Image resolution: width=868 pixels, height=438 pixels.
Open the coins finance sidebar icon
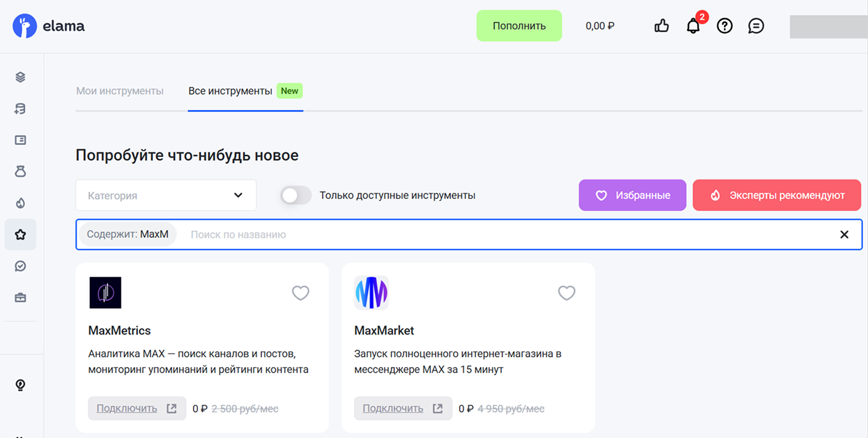click(x=21, y=109)
